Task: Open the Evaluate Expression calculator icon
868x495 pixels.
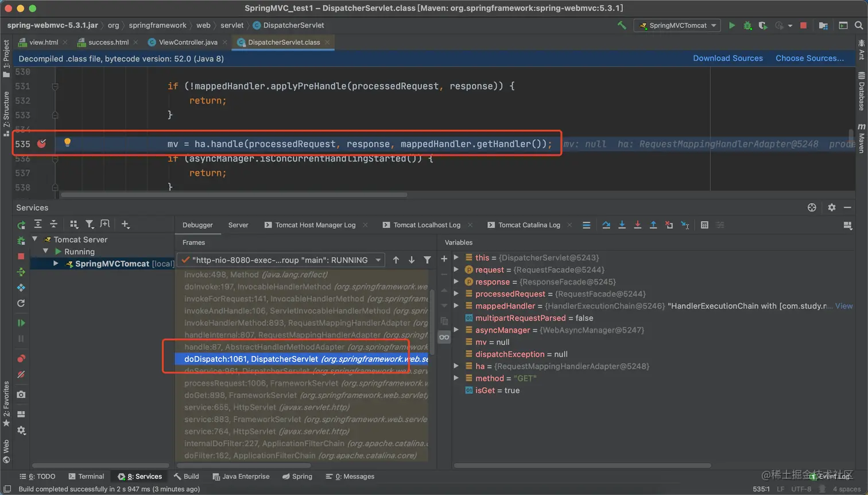Action: pos(704,225)
